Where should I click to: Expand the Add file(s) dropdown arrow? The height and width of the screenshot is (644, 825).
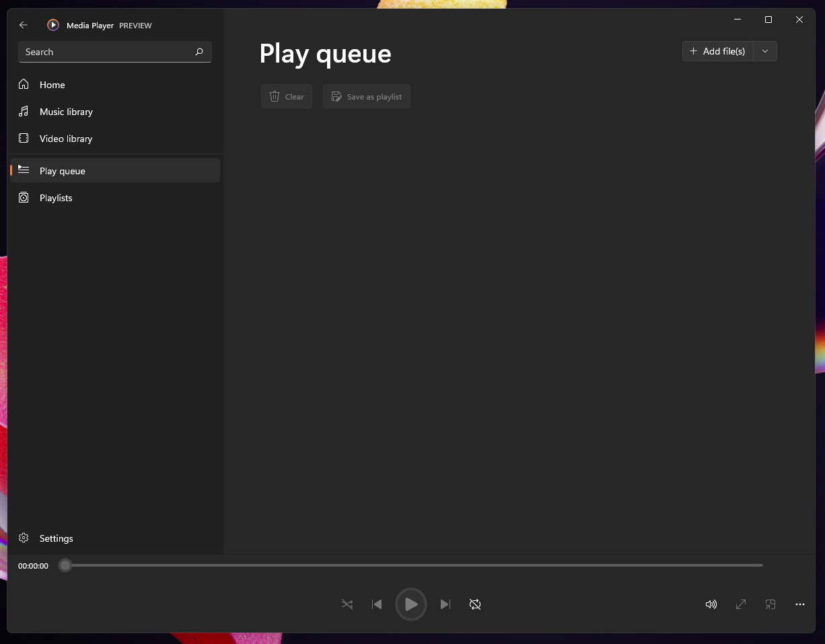[765, 51]
